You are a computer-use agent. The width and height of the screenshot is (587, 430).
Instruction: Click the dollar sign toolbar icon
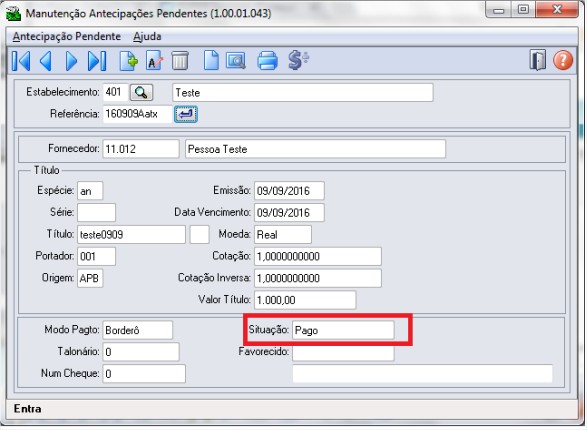click(x=298, y=61)
